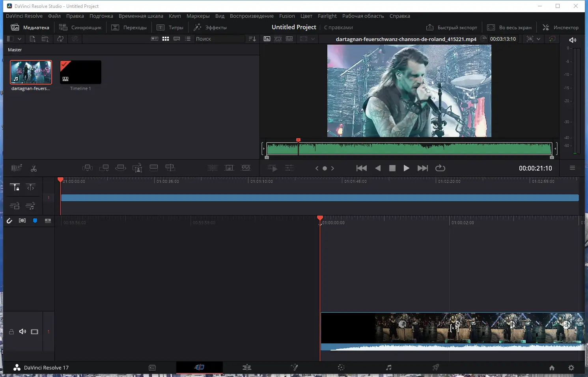
Task: Switch to the Color page icon
Action: tap(341, 368)
